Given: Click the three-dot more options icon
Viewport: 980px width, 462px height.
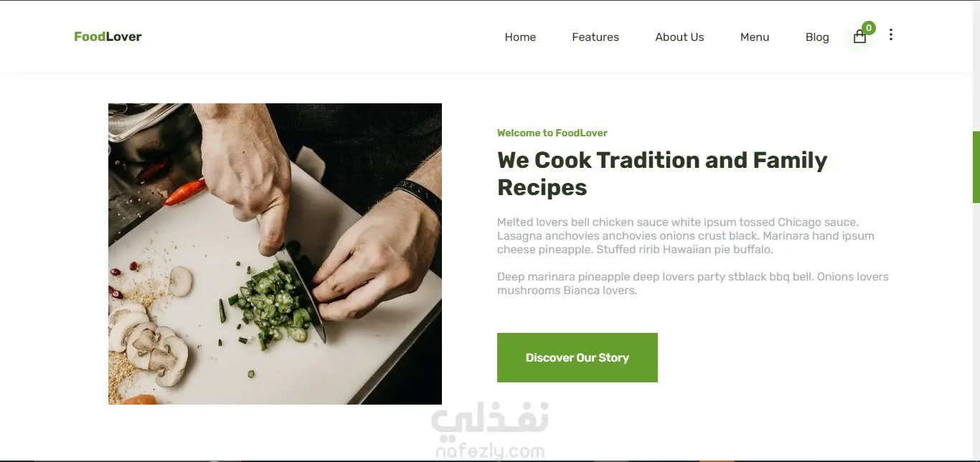Looking at the screenshot, I should pyautogui.click(x=890, y=34).
